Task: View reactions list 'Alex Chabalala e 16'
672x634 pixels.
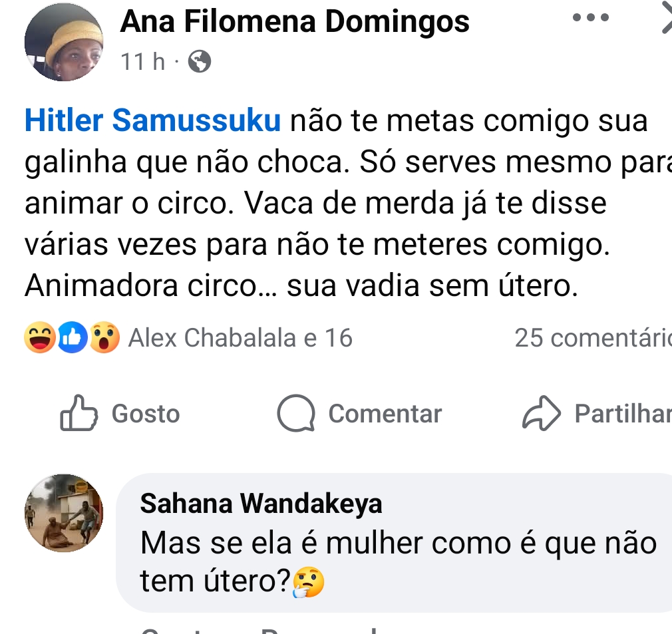Action: click(x=240, y=338)
